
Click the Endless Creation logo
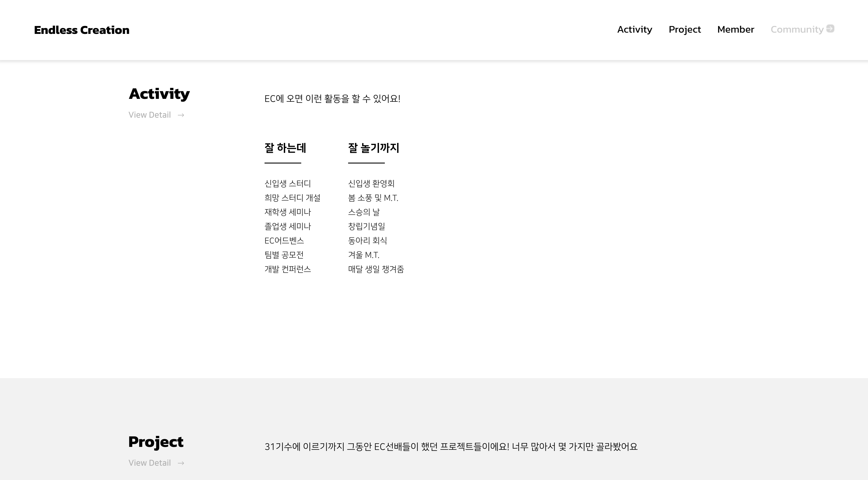click(82, 30)
